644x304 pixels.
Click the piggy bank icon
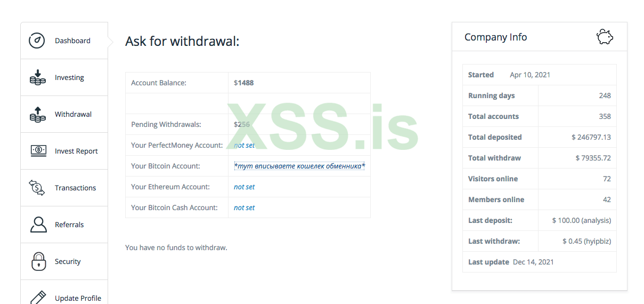(x=605, y=37)
